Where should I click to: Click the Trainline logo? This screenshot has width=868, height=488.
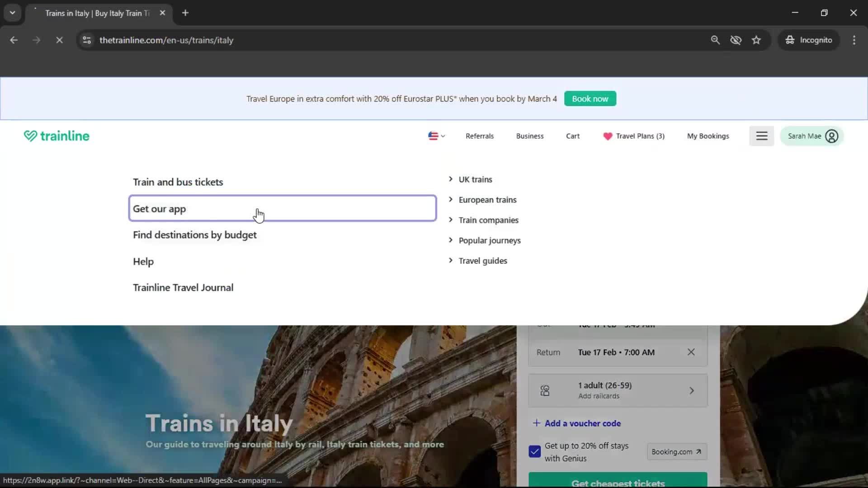[x=56, y=136]
